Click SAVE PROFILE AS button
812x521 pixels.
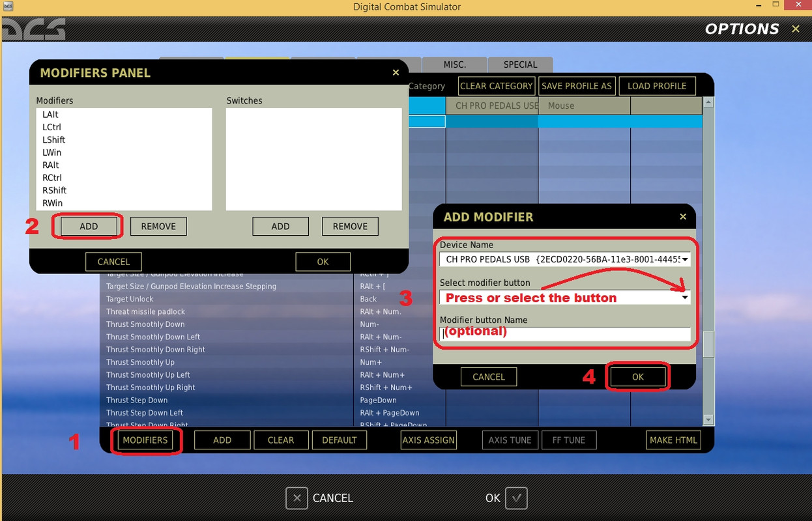coord(577,86)
